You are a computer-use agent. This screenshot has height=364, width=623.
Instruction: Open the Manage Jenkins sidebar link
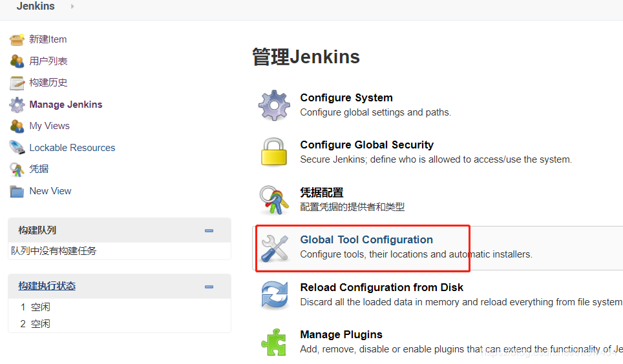coord(66,105)
